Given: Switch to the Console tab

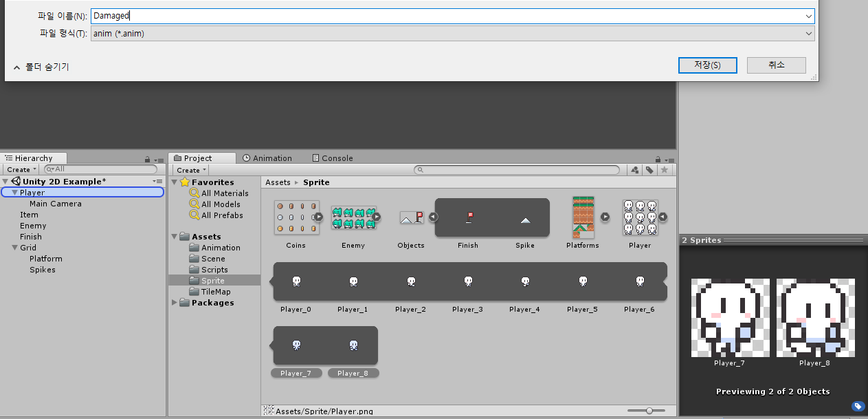Looking at the screenshot, I should [x=332, y=158].
